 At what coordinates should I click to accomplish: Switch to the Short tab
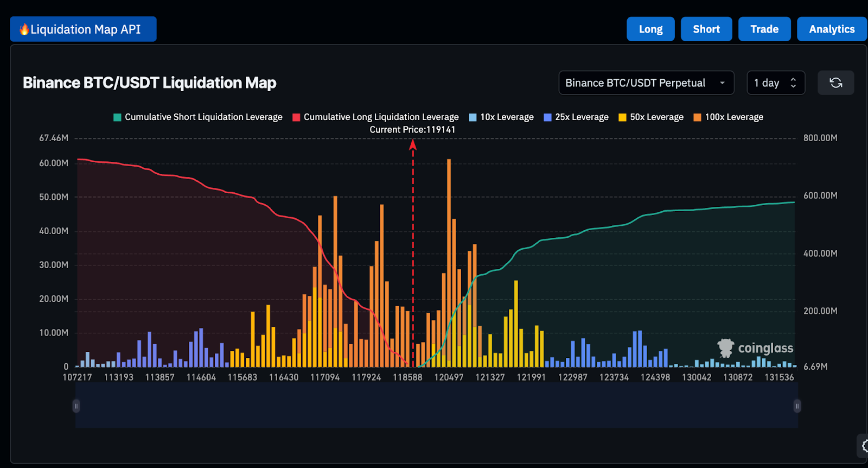[706, 29]
